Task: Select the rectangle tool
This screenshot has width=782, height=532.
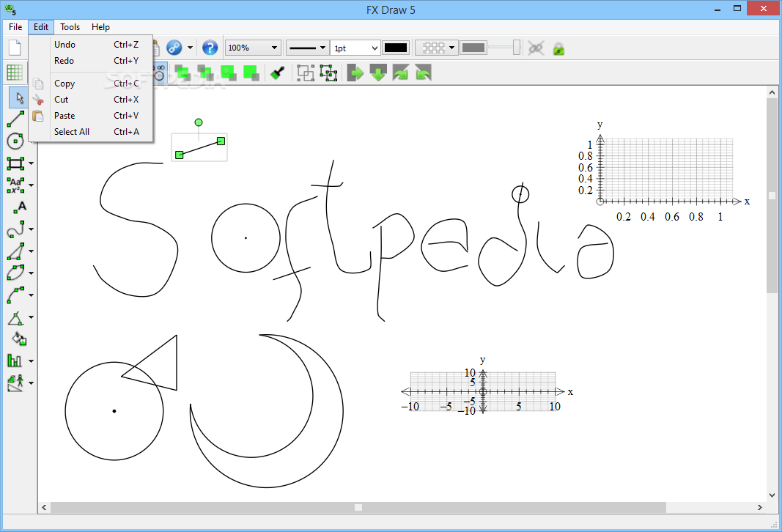Action: click(15, 163)
